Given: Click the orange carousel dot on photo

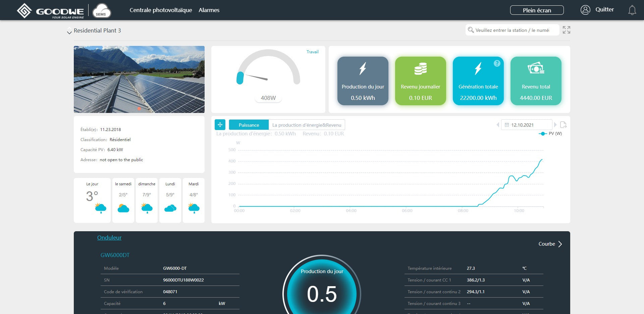Looking at the screenshot, I should pos(139,108).
